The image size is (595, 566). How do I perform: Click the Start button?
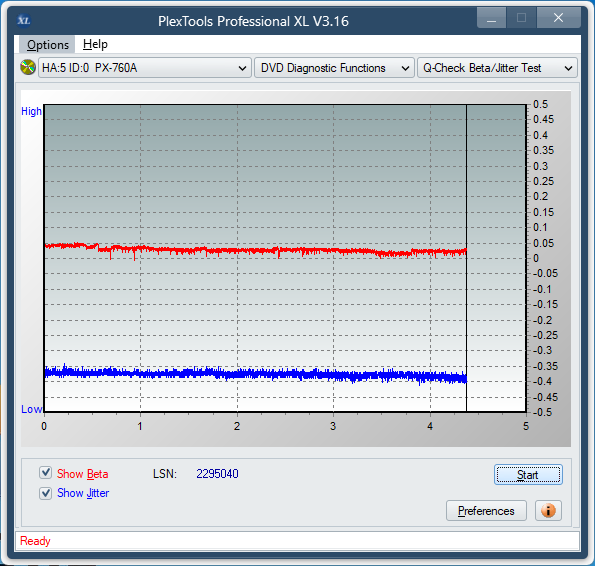(x=528, y=475)
